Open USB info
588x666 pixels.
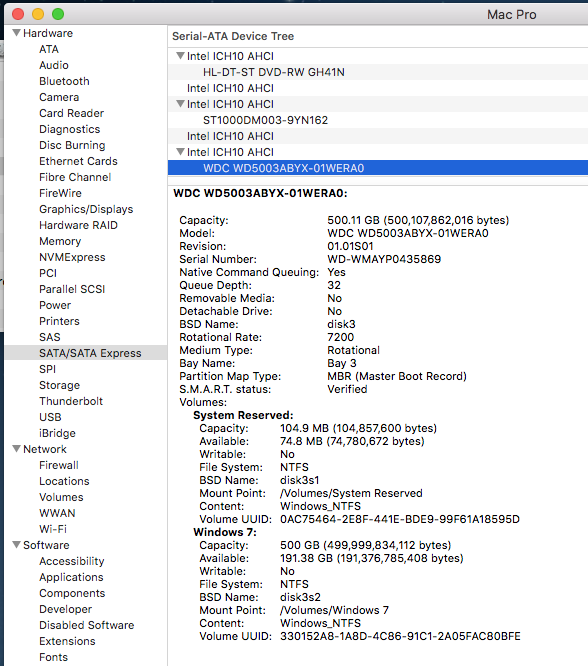tap(50, 417)
